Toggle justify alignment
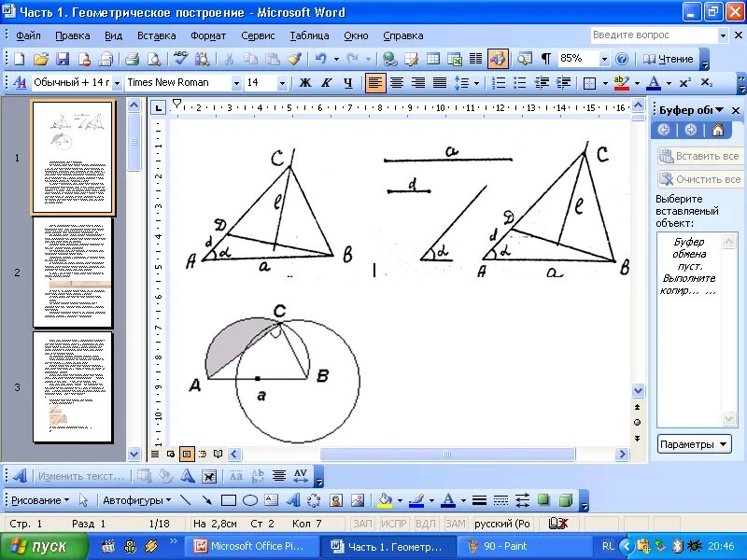Image resolution: width=747 pixels, height=560 pixels. pyautogui.click(x=440, y=83)
